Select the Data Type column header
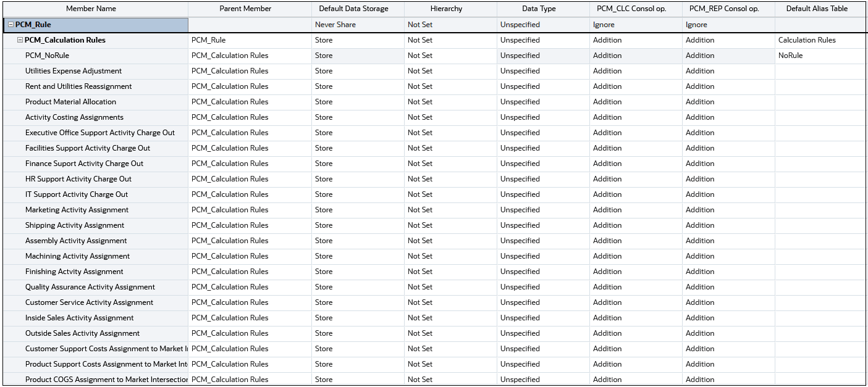The image size is (868, 387). 538,9
